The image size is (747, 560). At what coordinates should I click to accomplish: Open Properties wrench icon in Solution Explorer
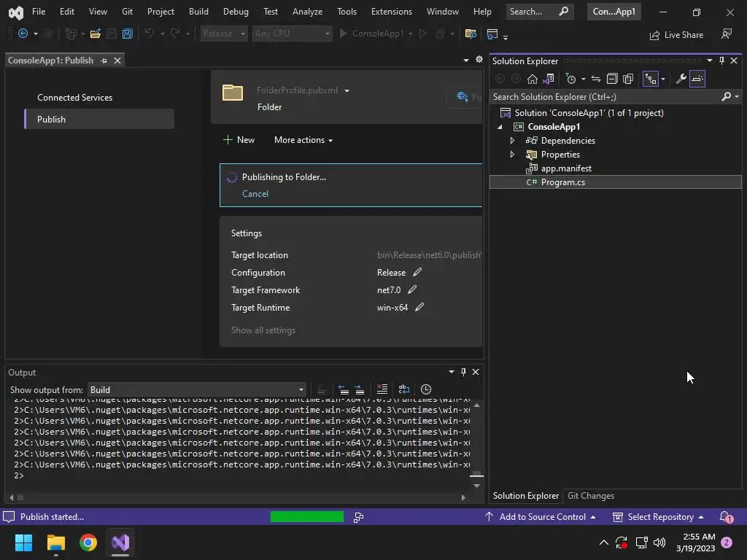tap(681, 79)
